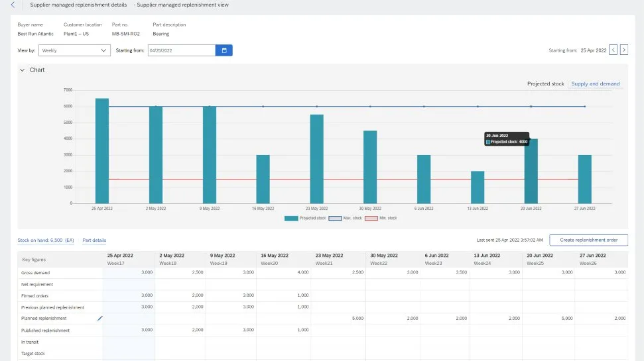The height and width of the screenshot is (361, 644).
Task: Open the Part details link
Action: (x=94, y=240)
